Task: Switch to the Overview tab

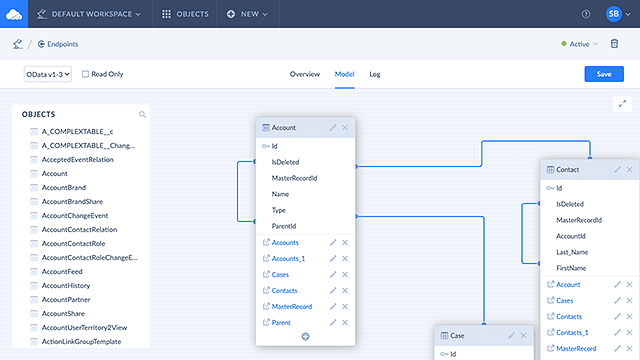Action: [304, 74]
